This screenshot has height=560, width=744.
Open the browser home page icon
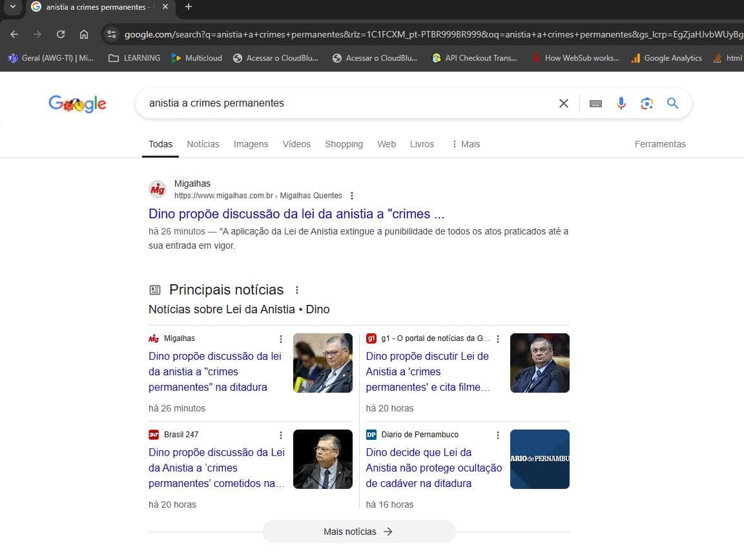[84, 34]
